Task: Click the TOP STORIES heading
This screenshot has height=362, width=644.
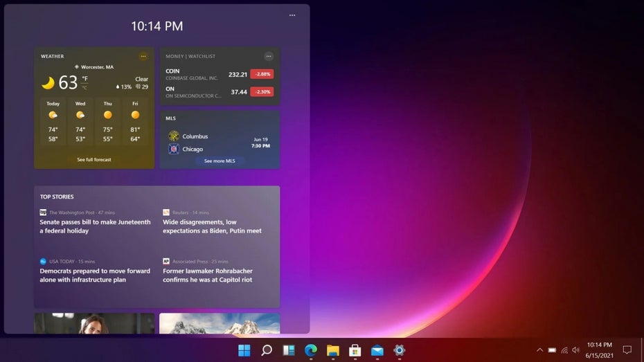Action: (x=57, y=197)
